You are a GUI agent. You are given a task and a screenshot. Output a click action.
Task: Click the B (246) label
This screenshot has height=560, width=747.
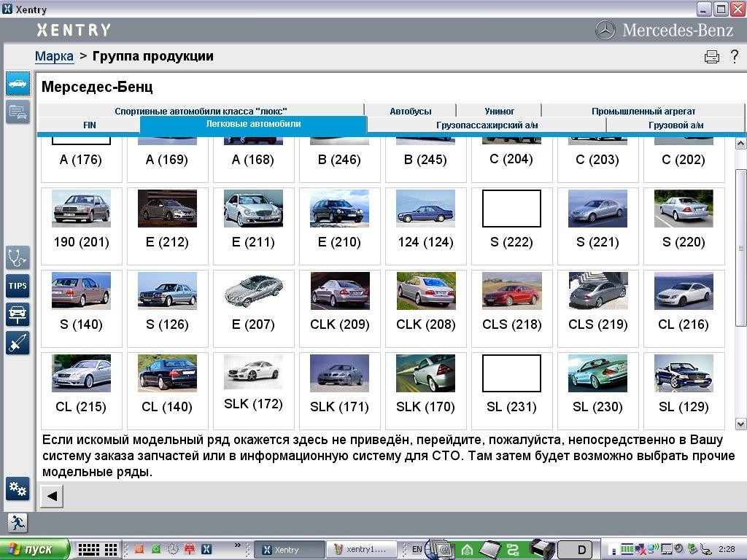tap(339, 160)
